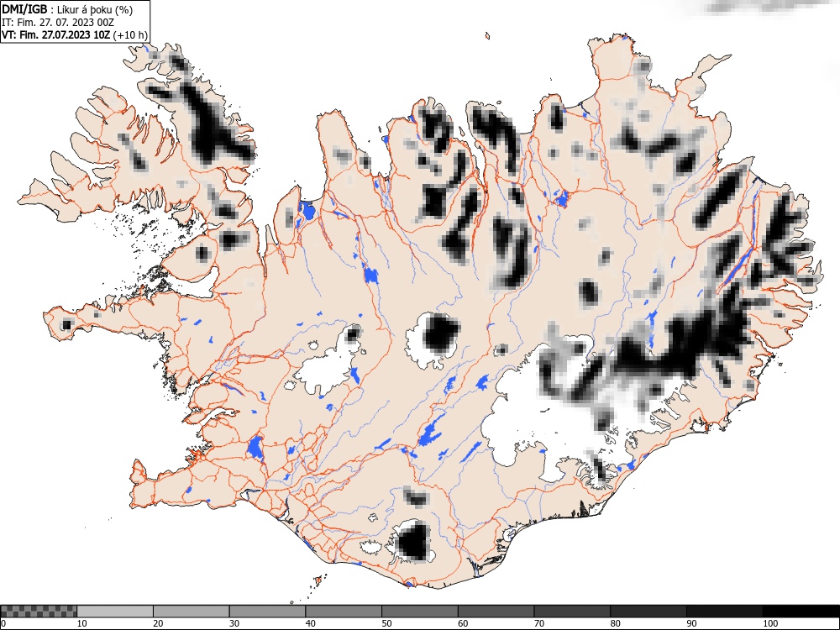This screenshot has height=630, width=840.
Task: Click the black 90–100 scale segment
Action: [x=724, y=612]
